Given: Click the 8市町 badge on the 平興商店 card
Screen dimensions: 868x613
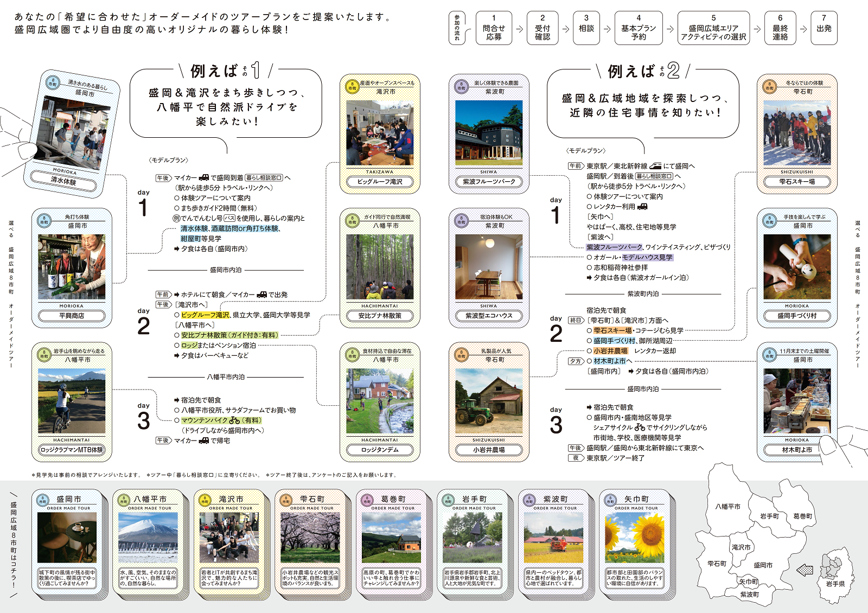Looking at the screenshot, I should tap(44, 220).
